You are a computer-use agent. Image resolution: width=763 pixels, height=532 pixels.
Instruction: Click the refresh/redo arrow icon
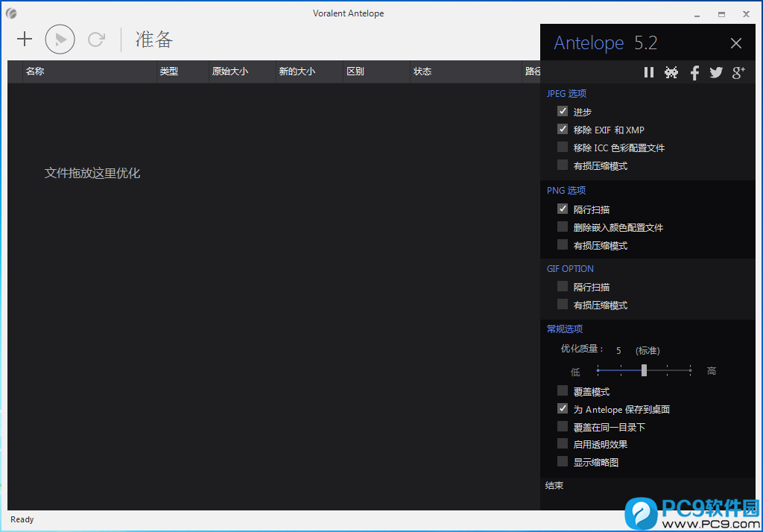(96, 39)
